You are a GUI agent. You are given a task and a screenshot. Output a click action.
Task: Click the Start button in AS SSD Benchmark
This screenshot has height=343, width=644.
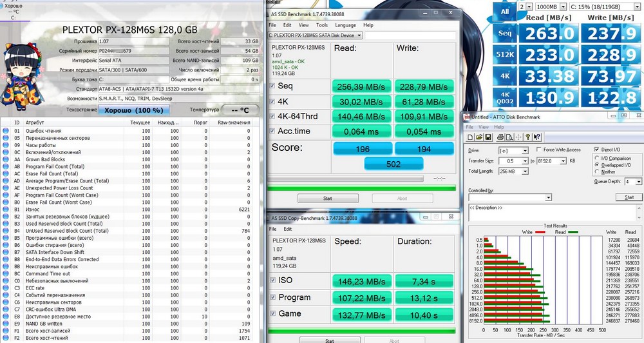328,198
